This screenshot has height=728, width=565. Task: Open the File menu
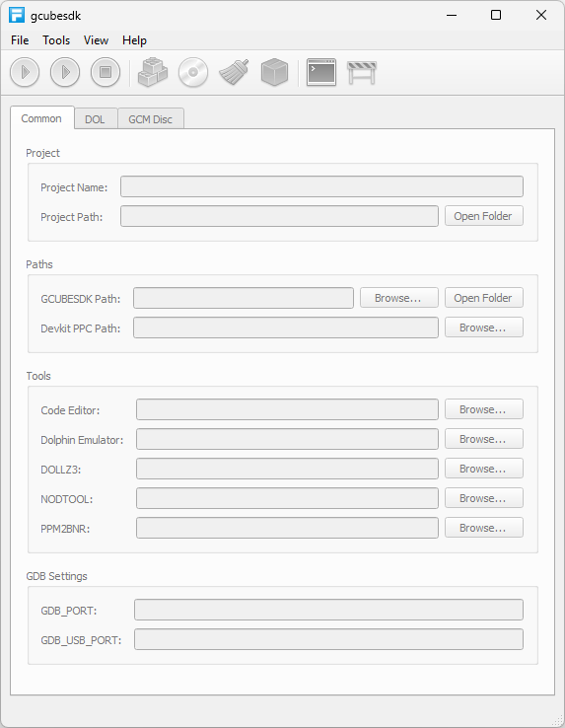[x=20, y=40]
